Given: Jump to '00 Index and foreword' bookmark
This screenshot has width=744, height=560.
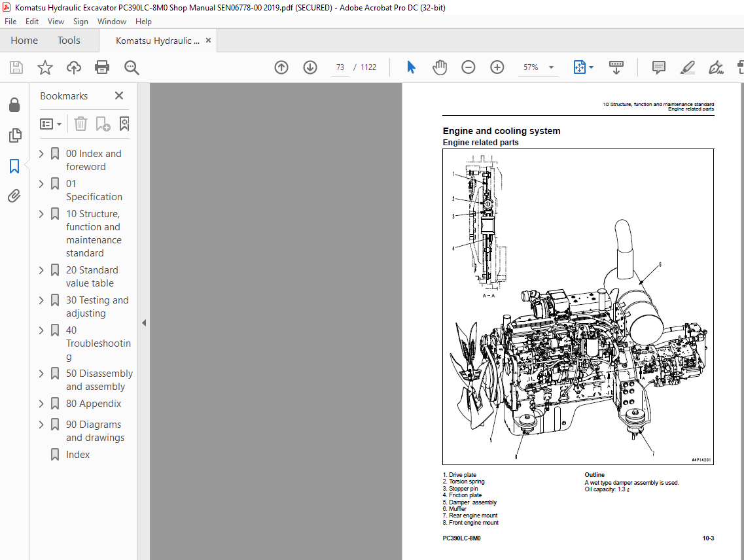Looking at the screenshot, I should coord(94,160).
